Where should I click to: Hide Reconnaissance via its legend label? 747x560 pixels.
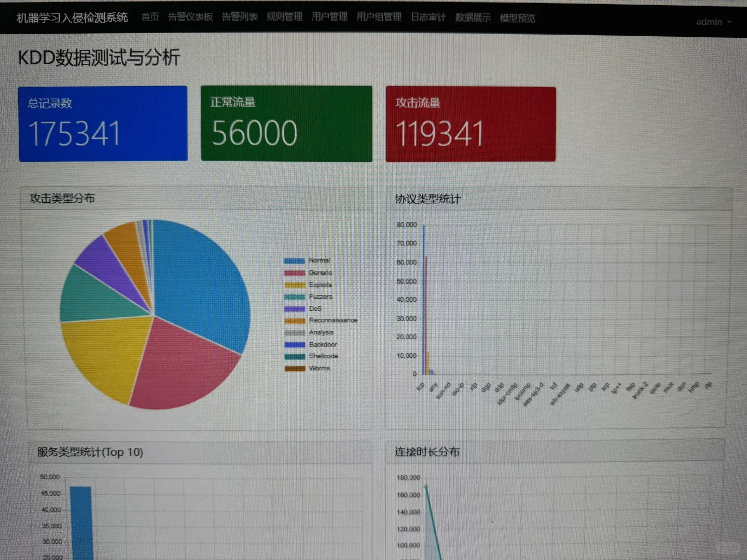point(333,320)
